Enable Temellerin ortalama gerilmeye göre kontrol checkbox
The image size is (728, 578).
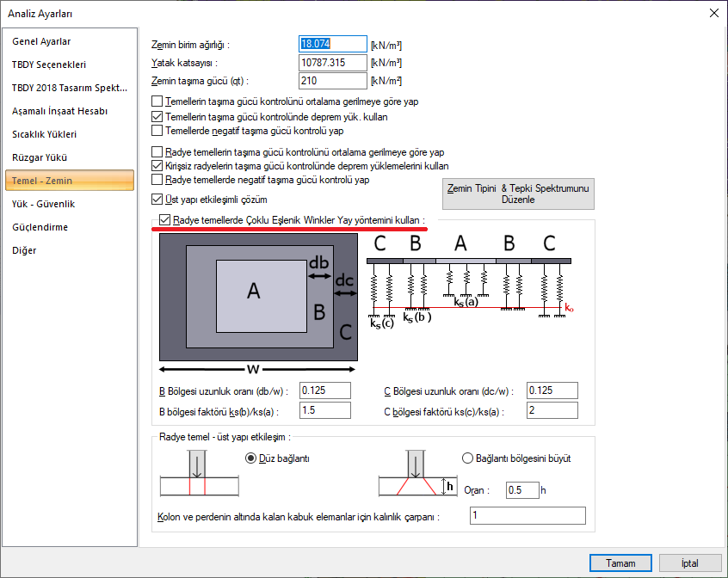(157, 101)
